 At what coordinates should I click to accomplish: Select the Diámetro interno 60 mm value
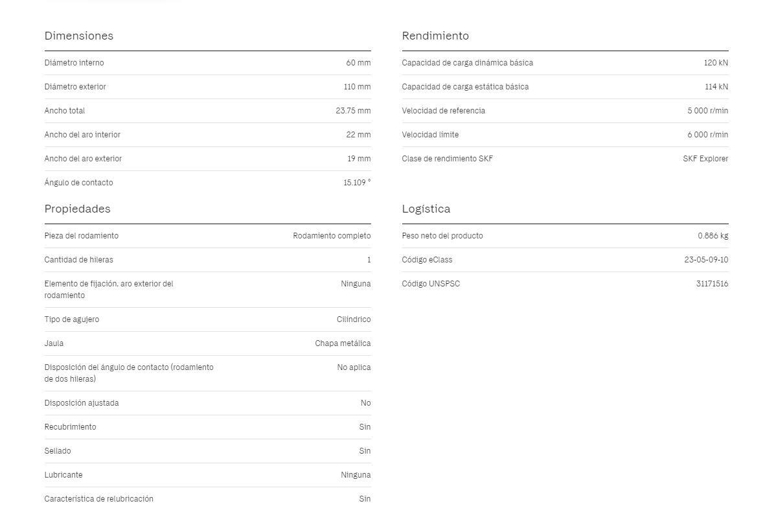(x=358, y=62)
